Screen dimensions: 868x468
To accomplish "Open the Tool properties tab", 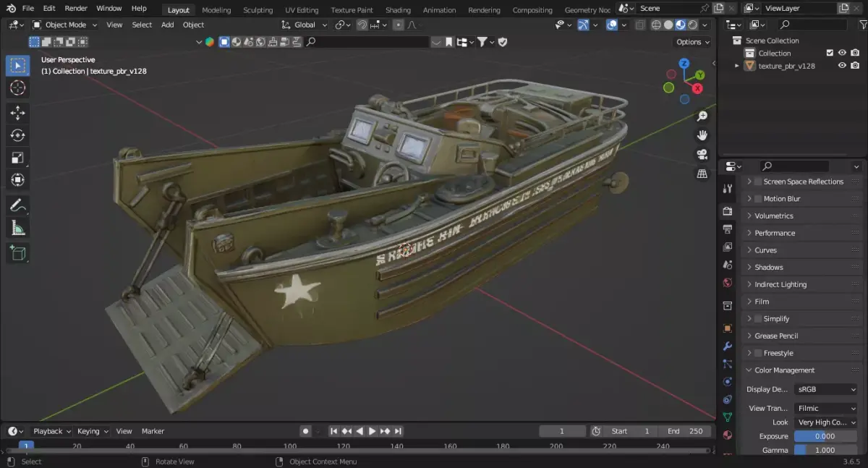I will [x=728, y=189].
